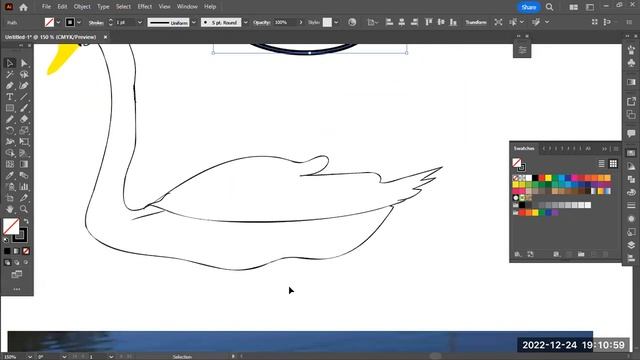Open the Transform panel link
This screenshot has width=640, height=360.
[476, 22]
